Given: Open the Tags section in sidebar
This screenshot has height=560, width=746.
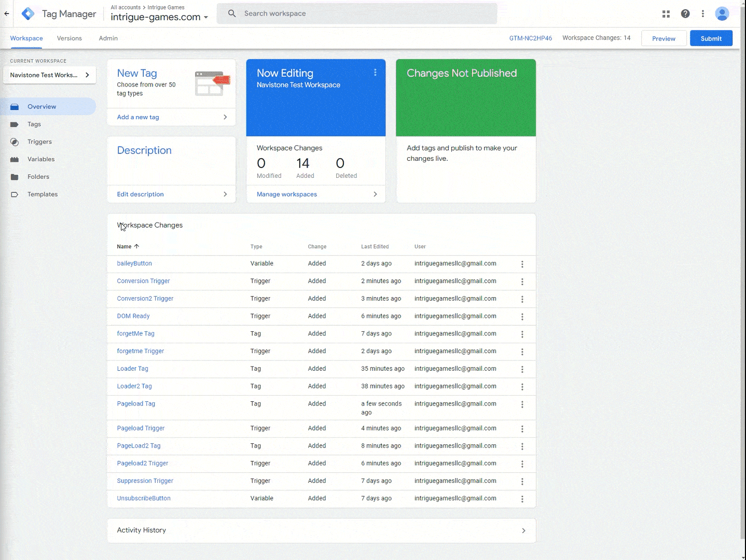Looking at the screenshot, I should (34, 124).
